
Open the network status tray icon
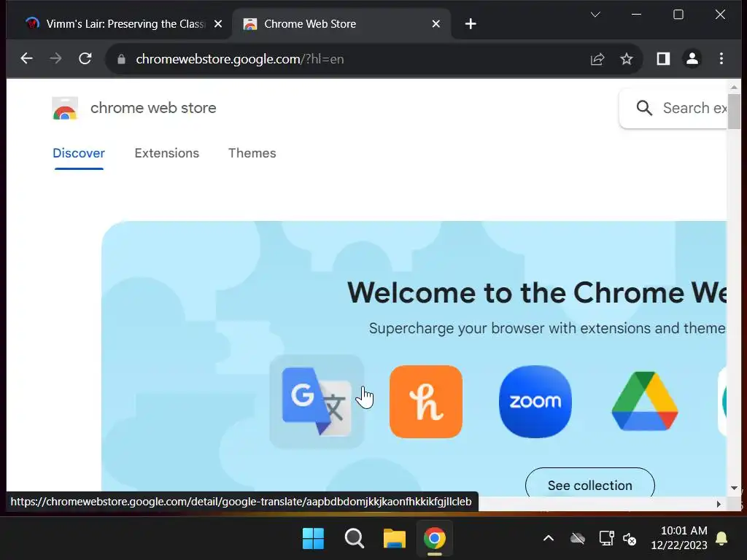click(606, 539)
